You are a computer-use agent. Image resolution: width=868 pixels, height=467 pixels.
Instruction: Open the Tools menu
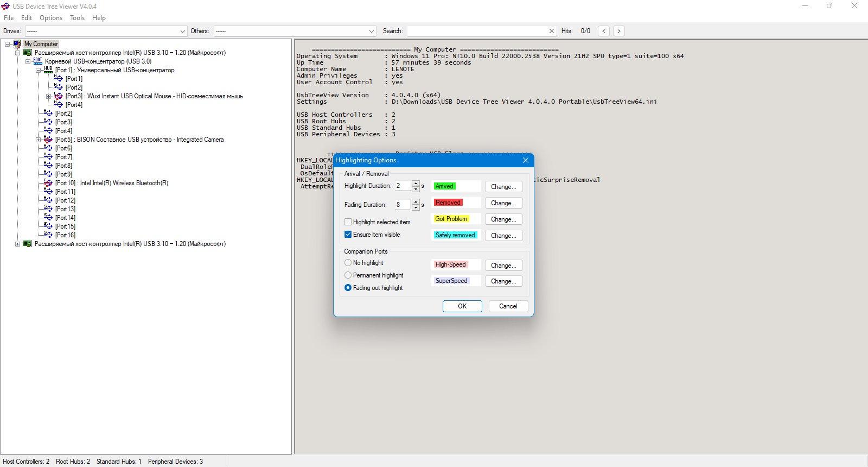77,18
